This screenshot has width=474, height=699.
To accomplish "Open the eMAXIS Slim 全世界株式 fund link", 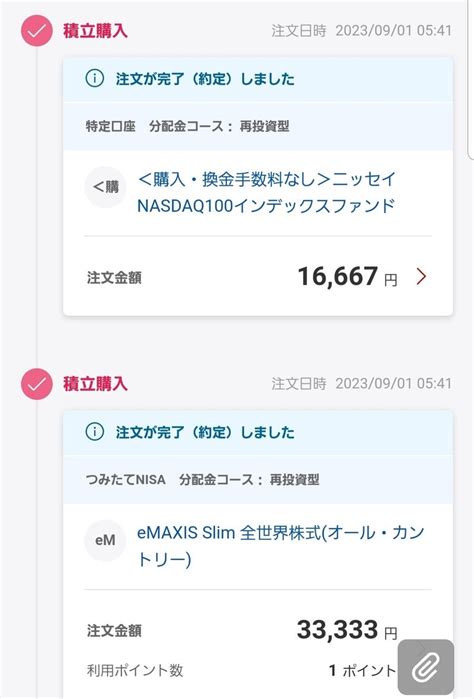I will click(280, 546).
